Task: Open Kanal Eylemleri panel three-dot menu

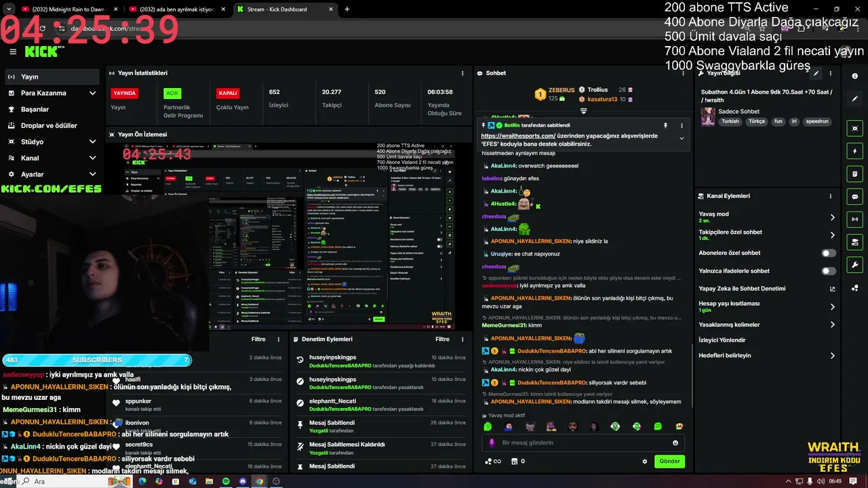Action: click(831, 196)
